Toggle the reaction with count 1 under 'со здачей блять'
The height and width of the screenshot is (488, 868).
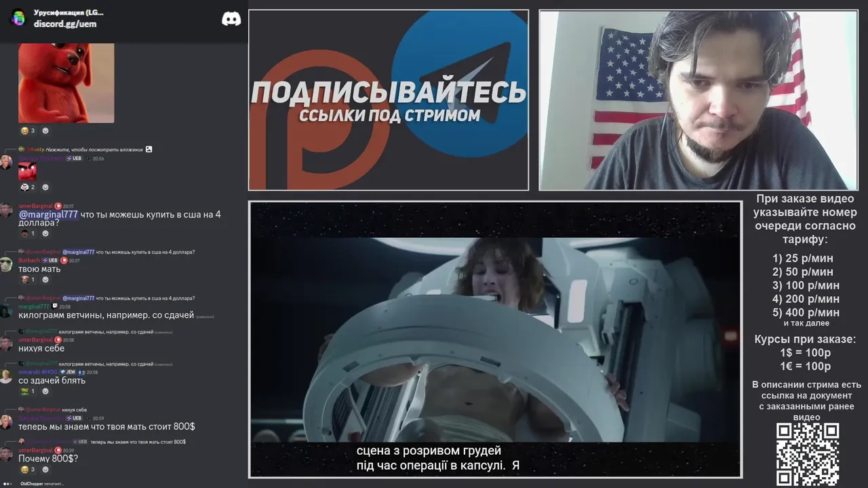coord(28,391)
